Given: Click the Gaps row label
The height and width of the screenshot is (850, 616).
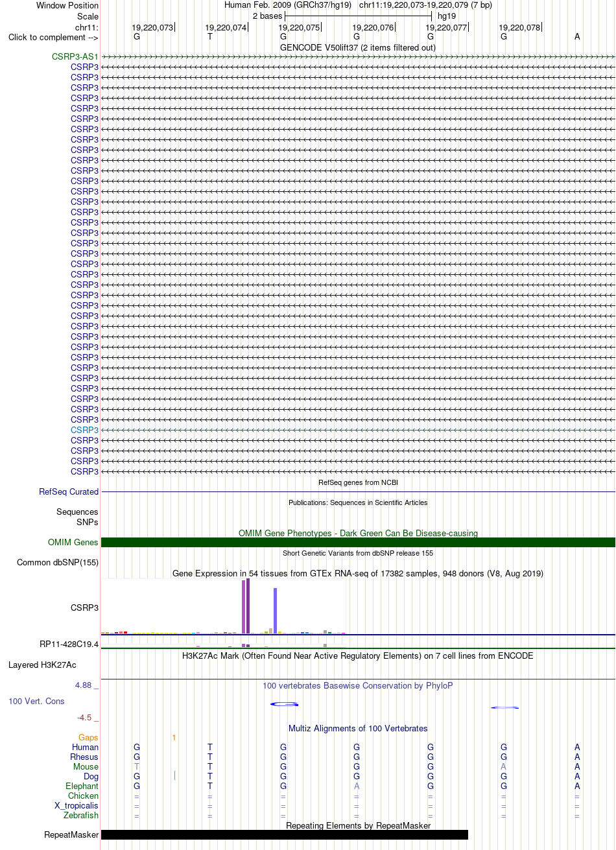Looking at the screenshot, I should (x=88, y=737).
